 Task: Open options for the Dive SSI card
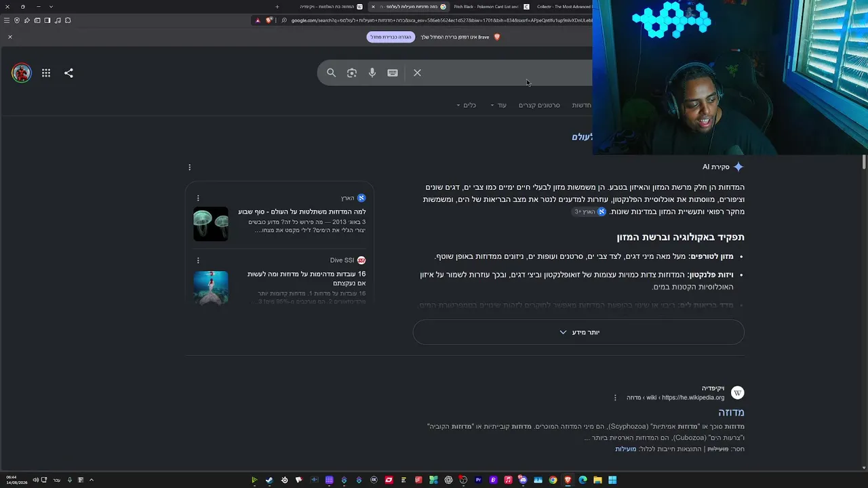tap(198, 260)
